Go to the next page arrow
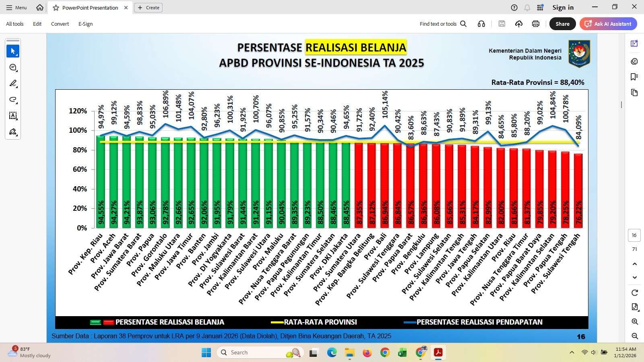Image resolution: width=644 pixels, height=362 pixels. 635,278
